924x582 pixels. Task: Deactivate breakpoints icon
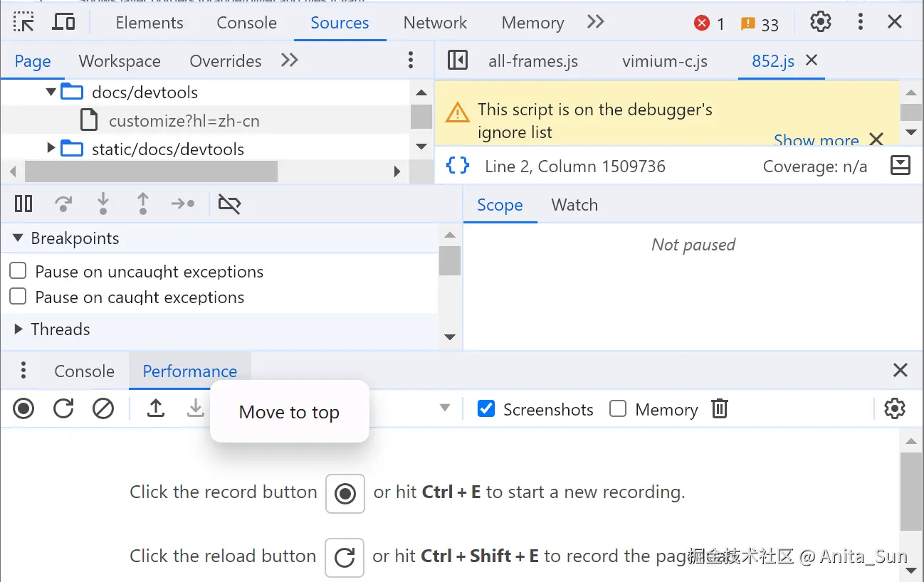coord(229,204)
